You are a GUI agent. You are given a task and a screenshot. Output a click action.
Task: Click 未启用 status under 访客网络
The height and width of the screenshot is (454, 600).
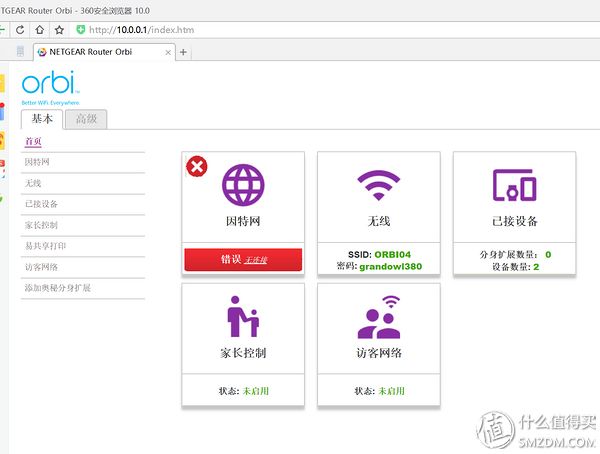point(391,391)
